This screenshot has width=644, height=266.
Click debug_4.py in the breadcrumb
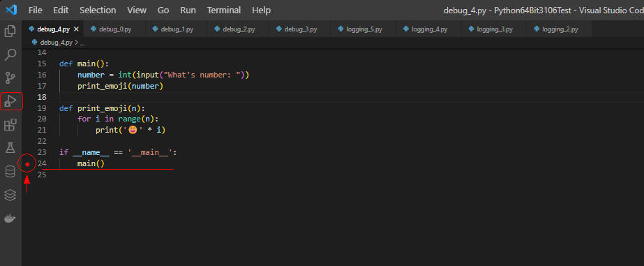[x=56, y=43]
